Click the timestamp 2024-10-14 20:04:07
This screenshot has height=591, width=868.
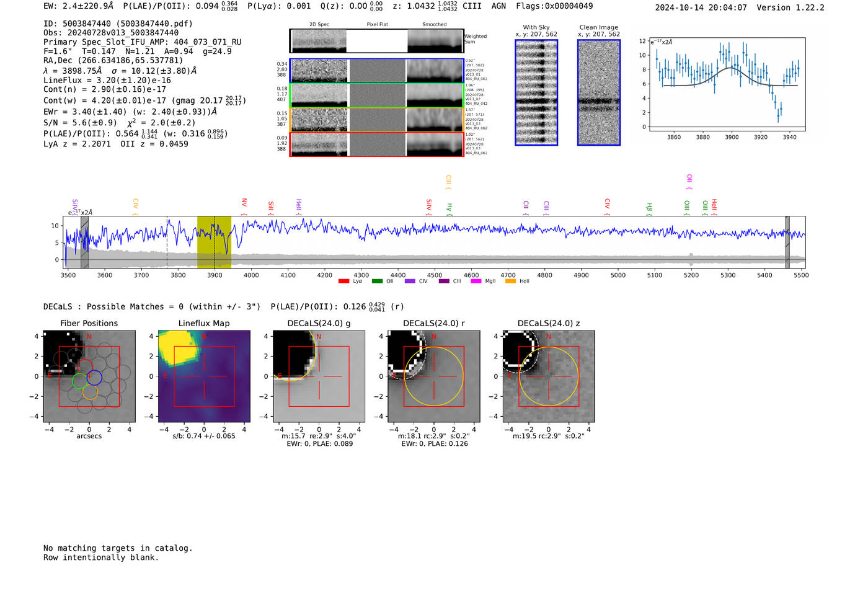(701, 8)
